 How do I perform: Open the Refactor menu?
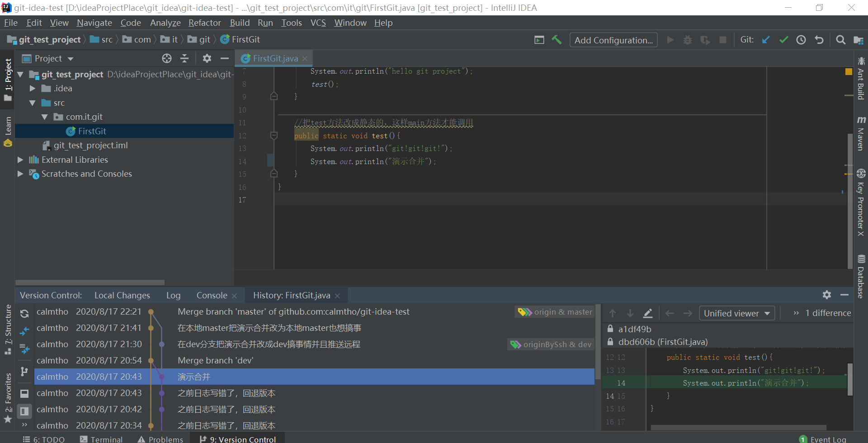(204, 23)
